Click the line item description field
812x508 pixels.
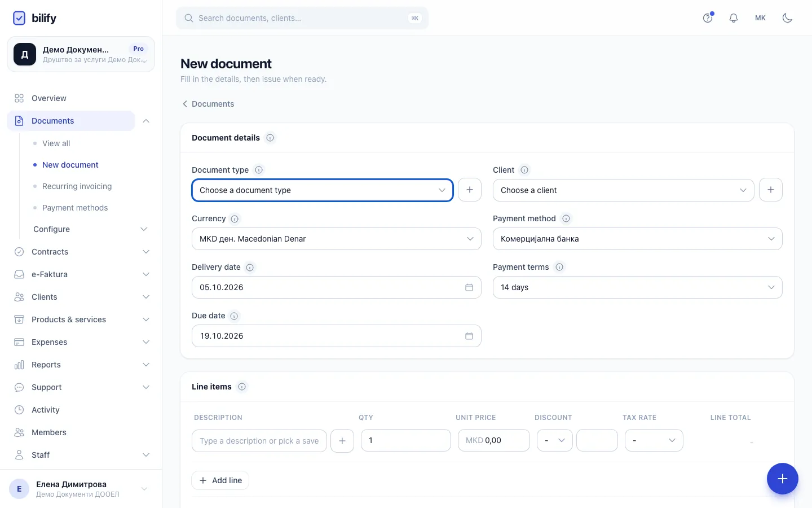pos(259,441)
